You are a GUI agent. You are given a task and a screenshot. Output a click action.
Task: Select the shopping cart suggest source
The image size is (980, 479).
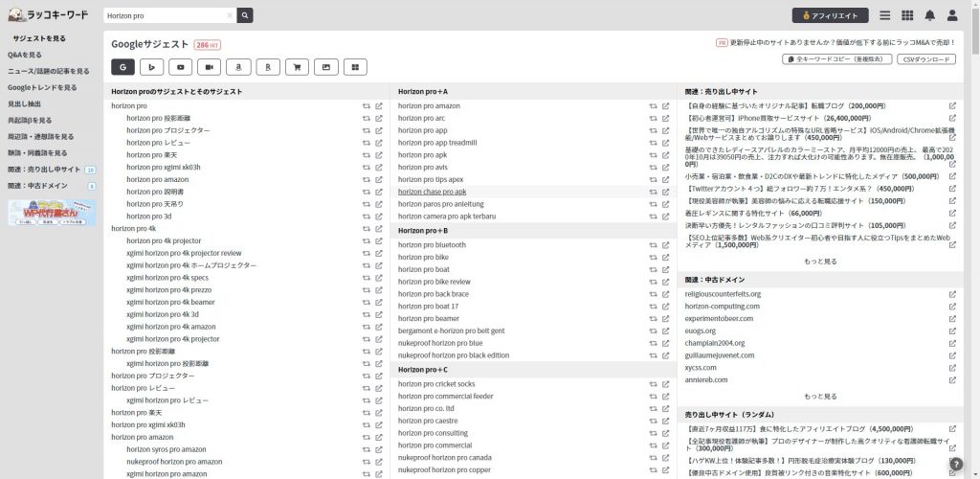coord(297,67)
